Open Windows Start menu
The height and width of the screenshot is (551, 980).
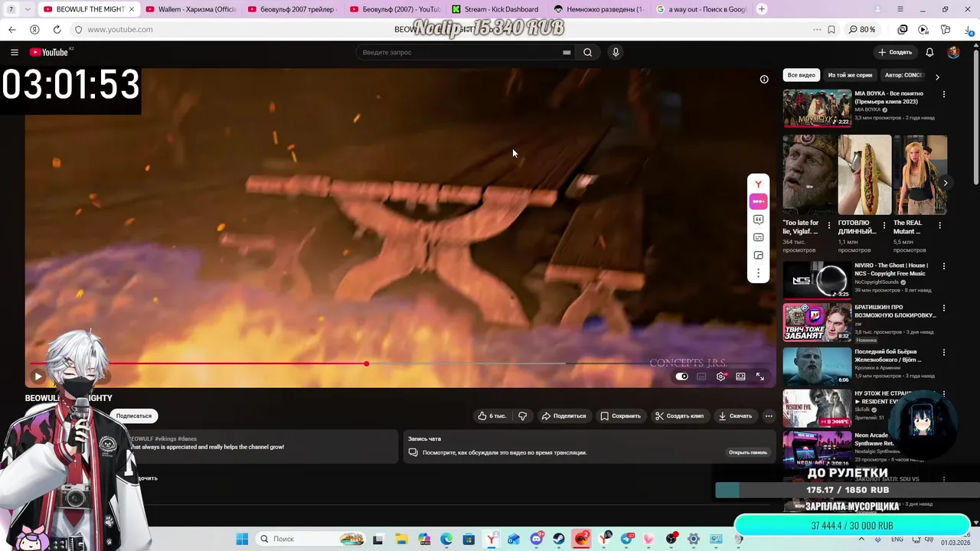[x=242, y=539]
